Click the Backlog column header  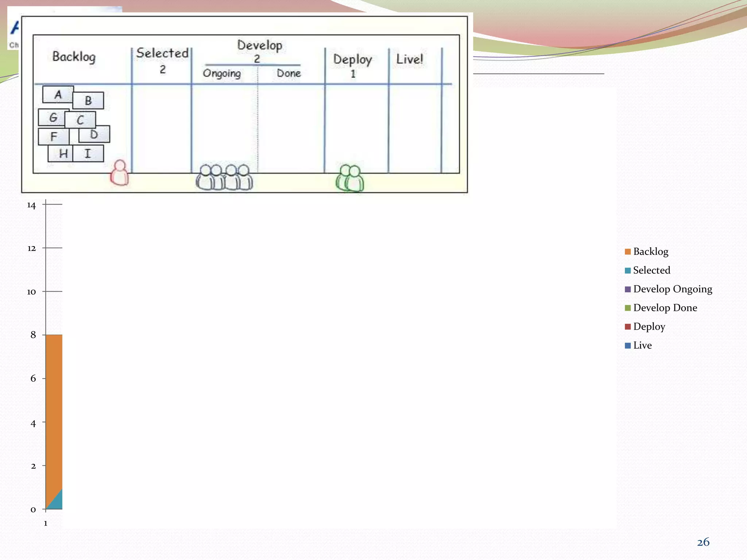pos(74,57)
